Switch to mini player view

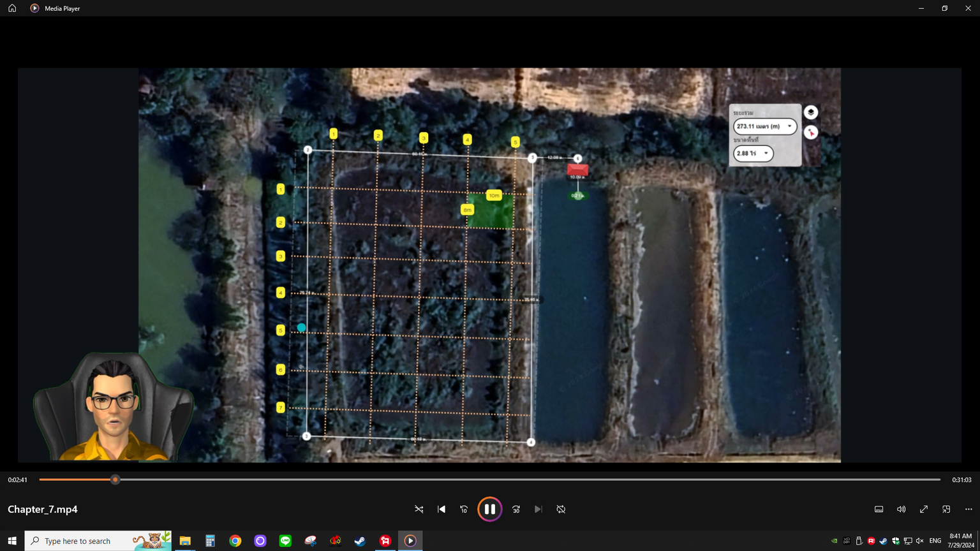(x=946, y=509)
